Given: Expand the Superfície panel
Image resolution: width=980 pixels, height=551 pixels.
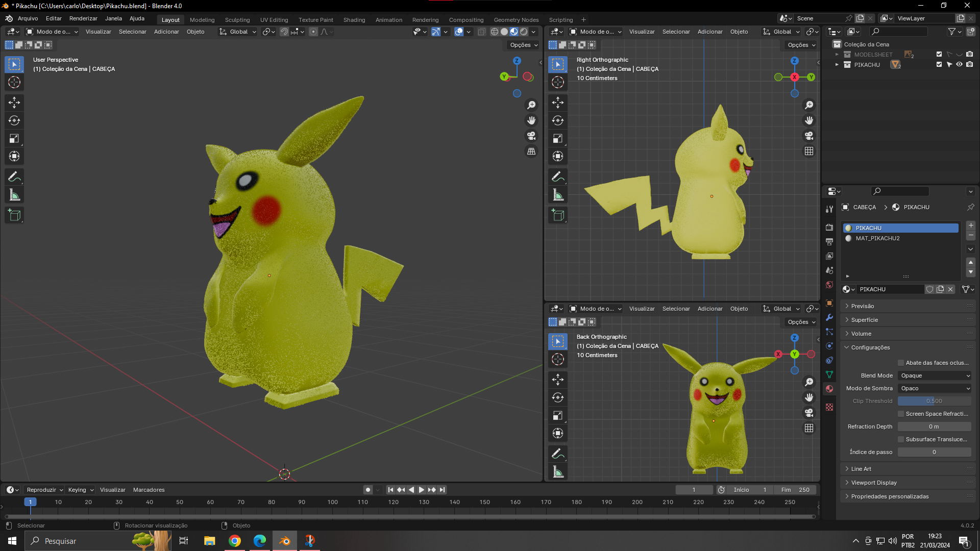Looking at the screenshot, I should 864,320.
